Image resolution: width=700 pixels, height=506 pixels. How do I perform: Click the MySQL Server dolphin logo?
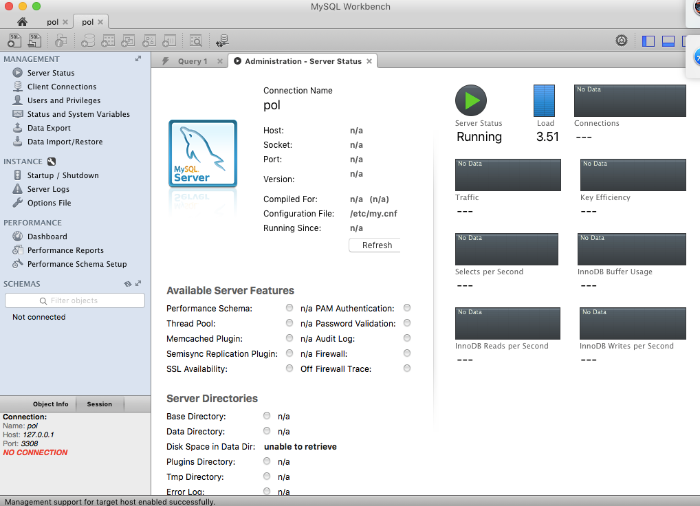click(x=203, y=153)
